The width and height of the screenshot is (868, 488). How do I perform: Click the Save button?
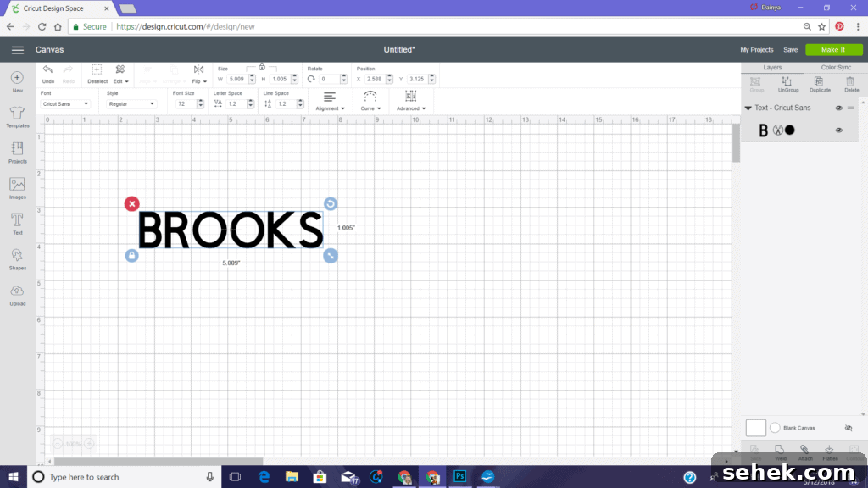pyautogui.click(x=791, y=50)
